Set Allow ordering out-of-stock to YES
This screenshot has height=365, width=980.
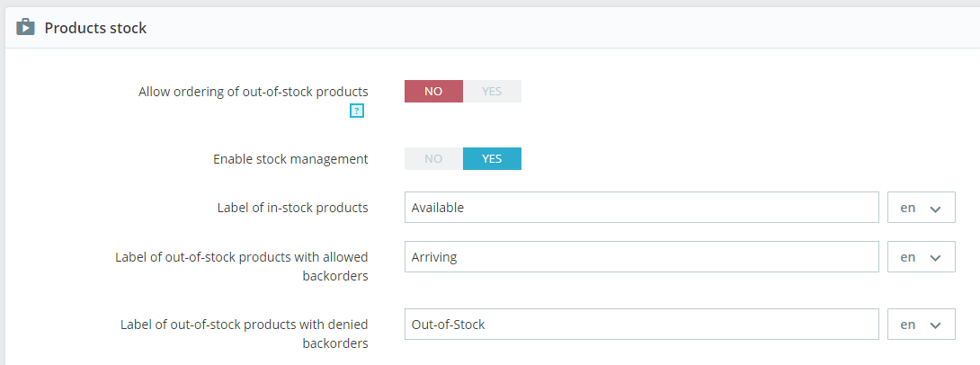(x=492, y=92)
